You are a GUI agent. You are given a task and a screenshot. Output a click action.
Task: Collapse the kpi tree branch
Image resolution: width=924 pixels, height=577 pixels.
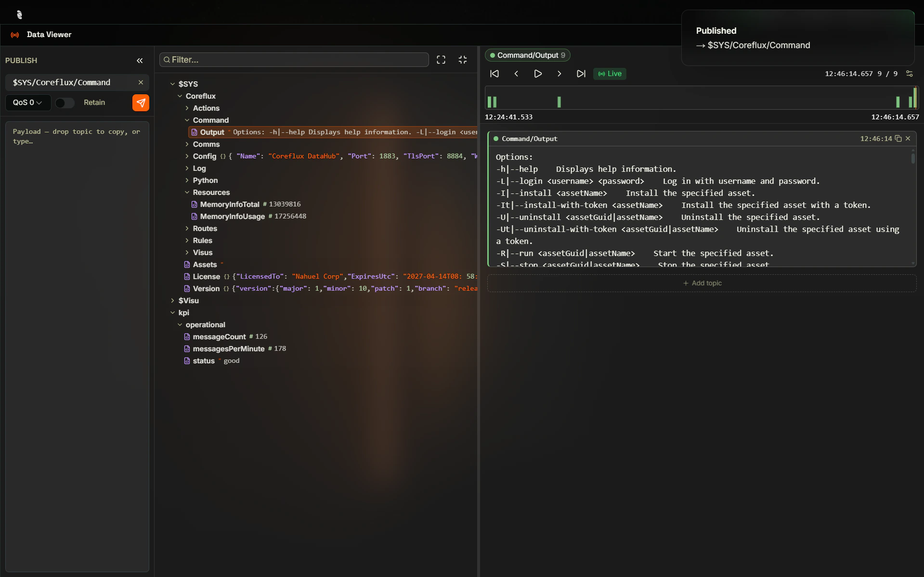[173, 312]
